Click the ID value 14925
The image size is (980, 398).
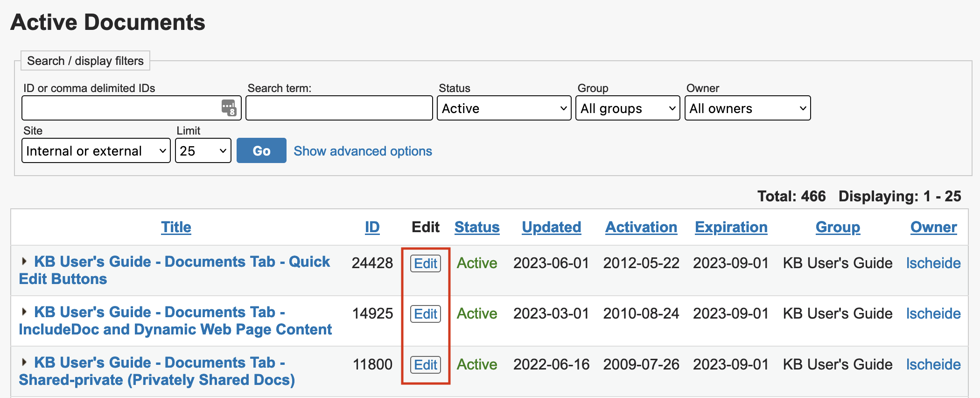pos(372,313)
